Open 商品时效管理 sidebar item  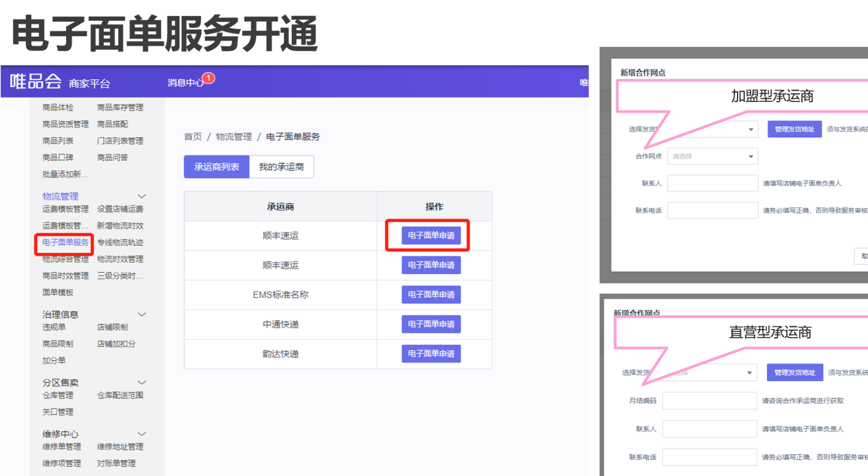(x=65, y=276)
